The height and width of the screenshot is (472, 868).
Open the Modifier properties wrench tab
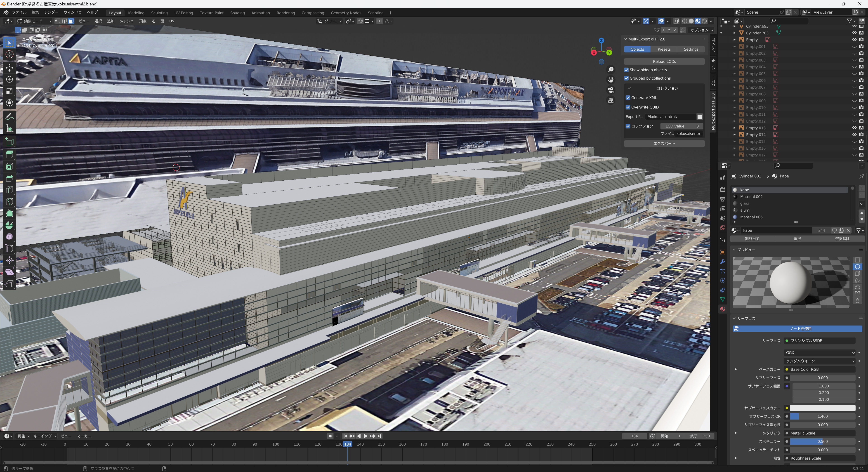click(722, 262)
